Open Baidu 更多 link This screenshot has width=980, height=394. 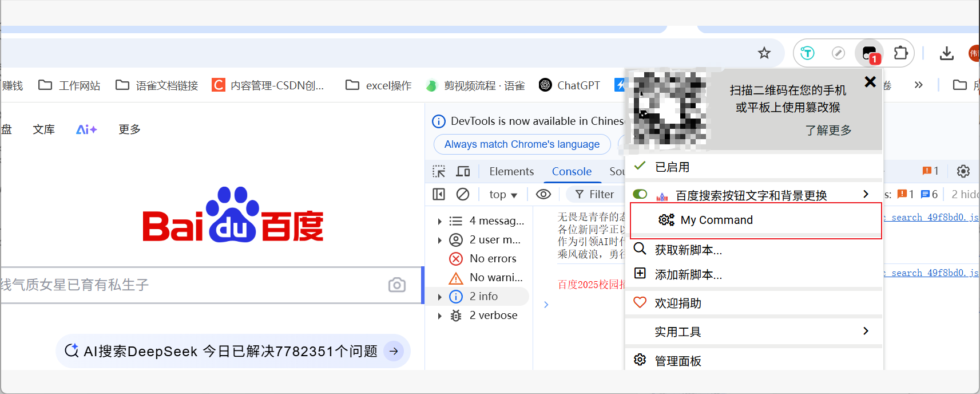pyautogui.click(x=130, y=129)
